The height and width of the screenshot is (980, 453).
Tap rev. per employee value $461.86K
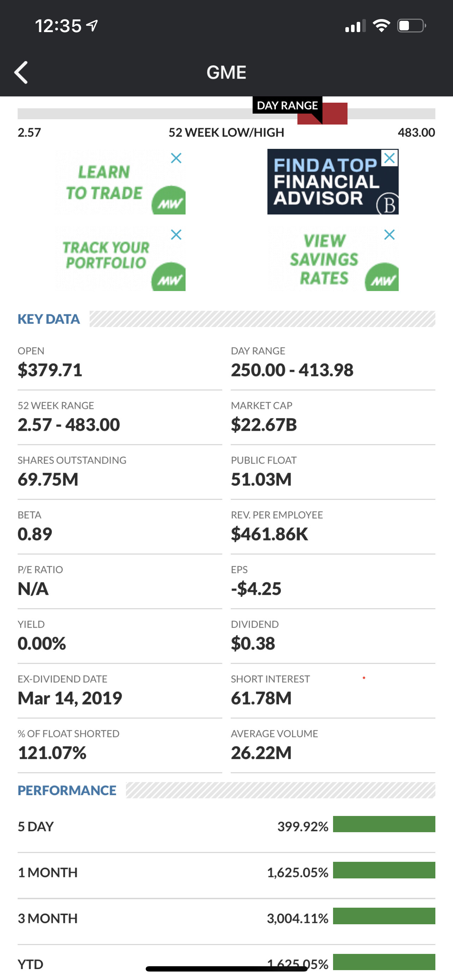[270, 534]
